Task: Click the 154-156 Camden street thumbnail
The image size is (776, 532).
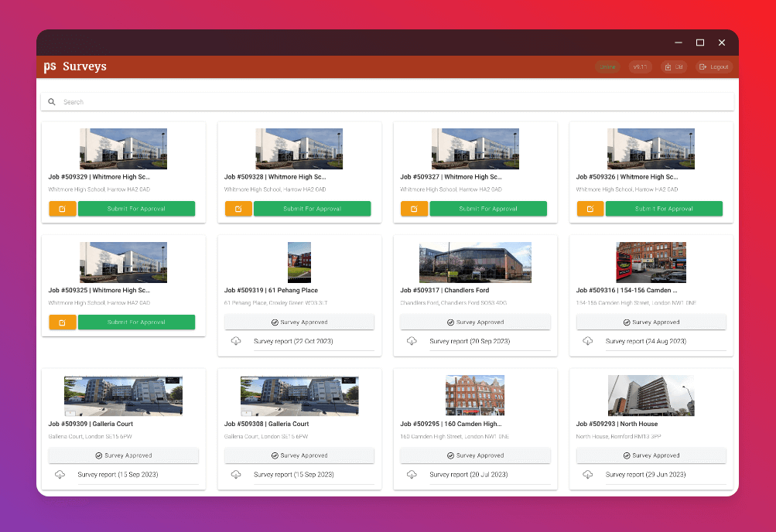Action: click(651, 263)
